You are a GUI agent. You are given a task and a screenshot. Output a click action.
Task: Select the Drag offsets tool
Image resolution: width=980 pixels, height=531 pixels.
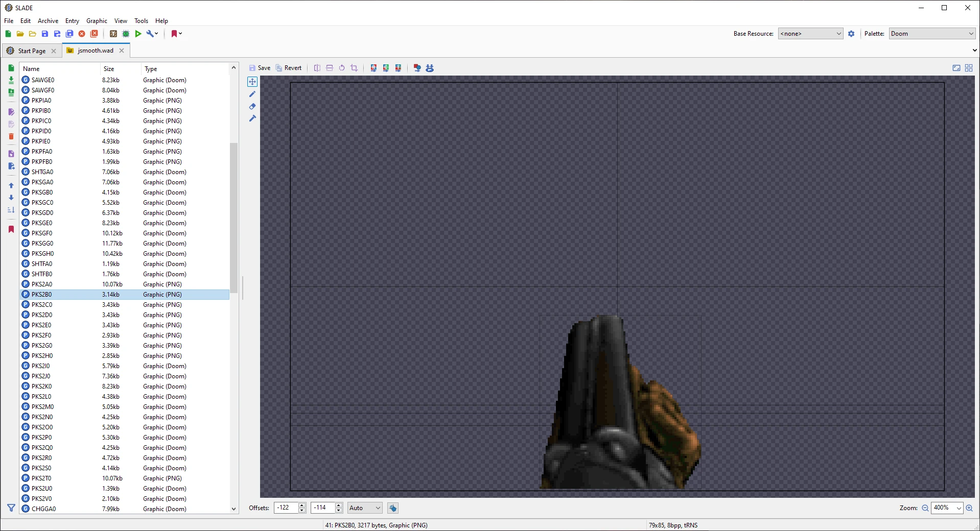click(252, 82)
